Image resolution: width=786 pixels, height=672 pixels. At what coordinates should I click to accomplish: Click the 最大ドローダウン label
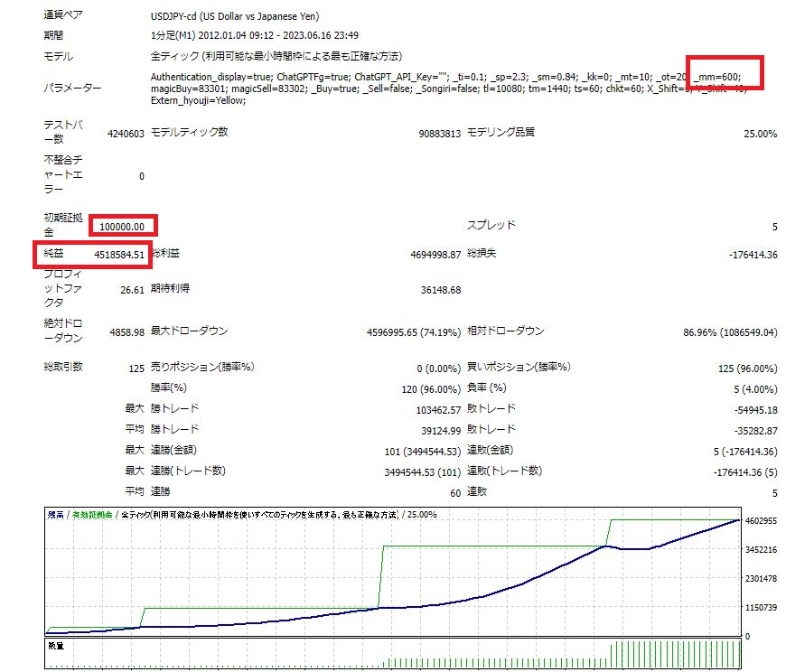click(189, 331)
